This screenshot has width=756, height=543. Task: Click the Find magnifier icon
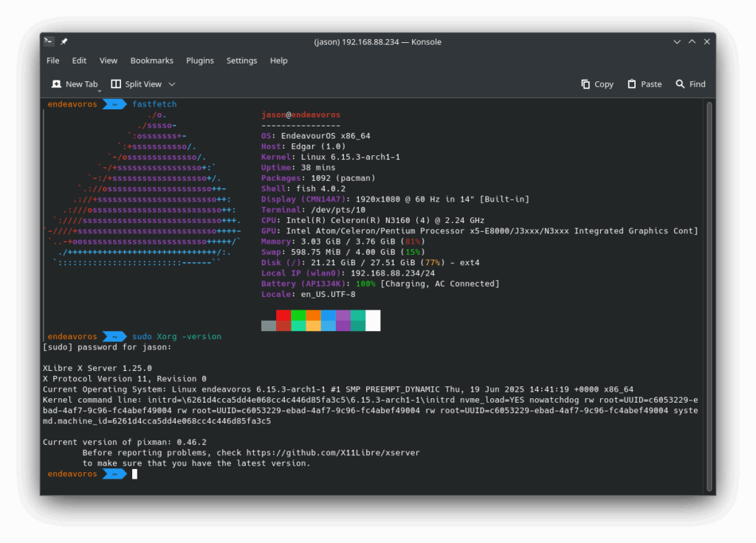pos(680,84)
